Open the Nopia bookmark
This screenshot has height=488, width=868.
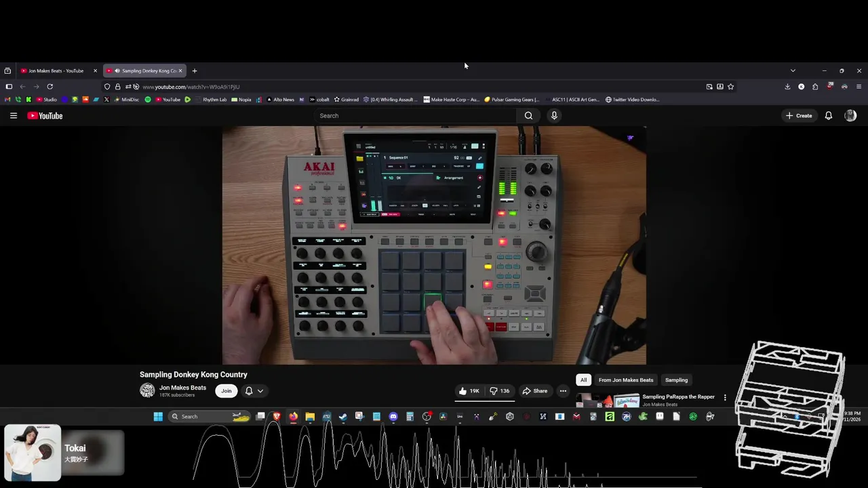(x=241, y=100)
